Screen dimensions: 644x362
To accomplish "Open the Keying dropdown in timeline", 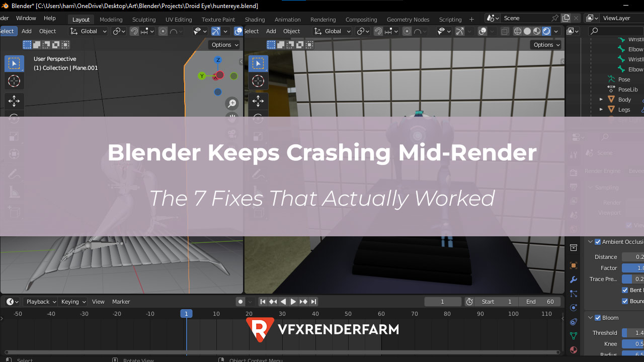I will pyautogui.click(x=73, y=302).
